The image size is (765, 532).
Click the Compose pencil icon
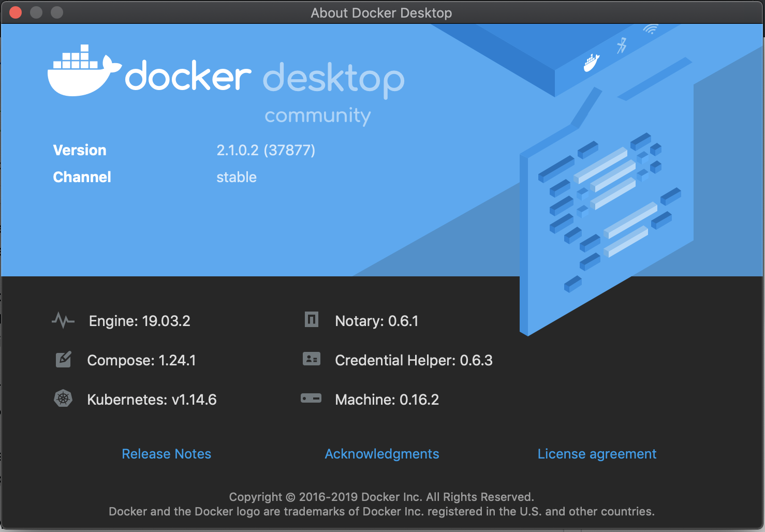pos(62,359)
